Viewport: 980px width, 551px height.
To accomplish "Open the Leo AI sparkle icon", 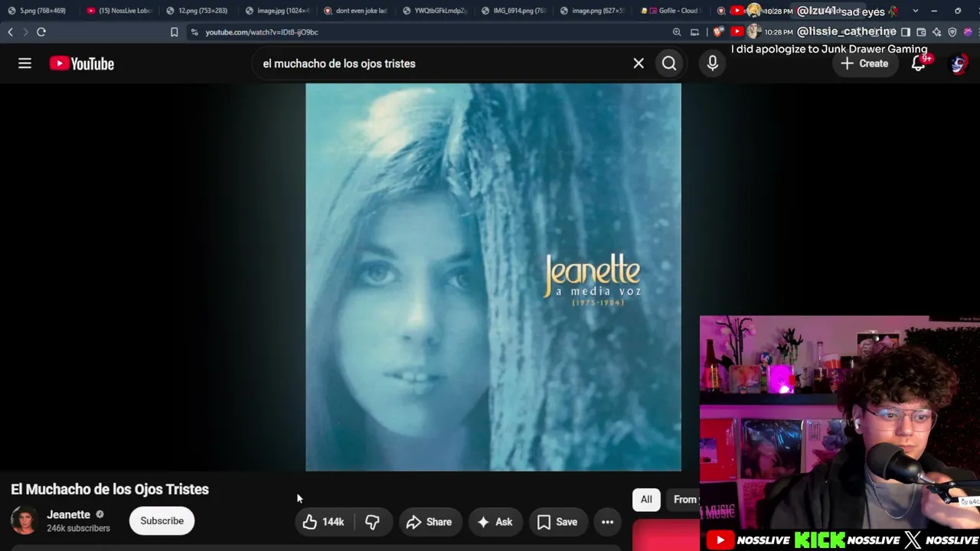I will tap(936, 32).
